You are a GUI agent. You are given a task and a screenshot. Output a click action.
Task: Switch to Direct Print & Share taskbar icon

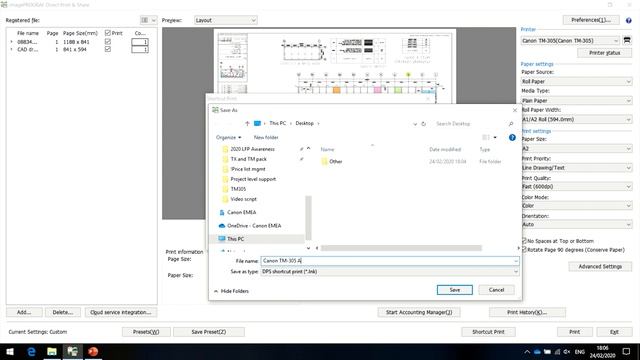coord(73,351)
